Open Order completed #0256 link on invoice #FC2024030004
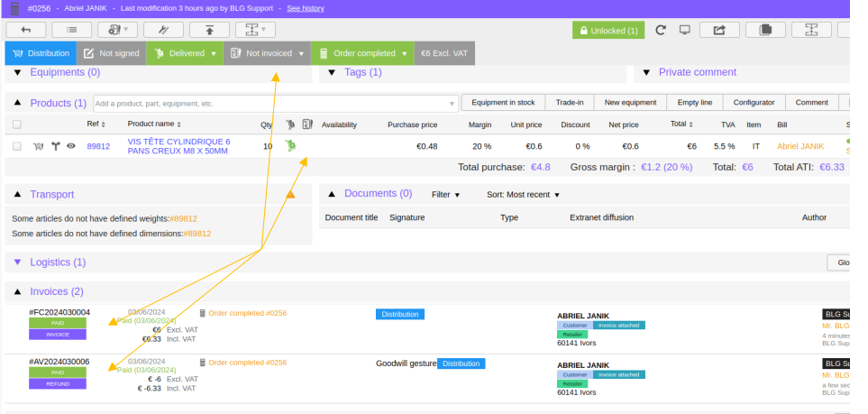Image resolution: width=868 pixels, height=414 pixels. pyautogui.click(x=248, y=313)
